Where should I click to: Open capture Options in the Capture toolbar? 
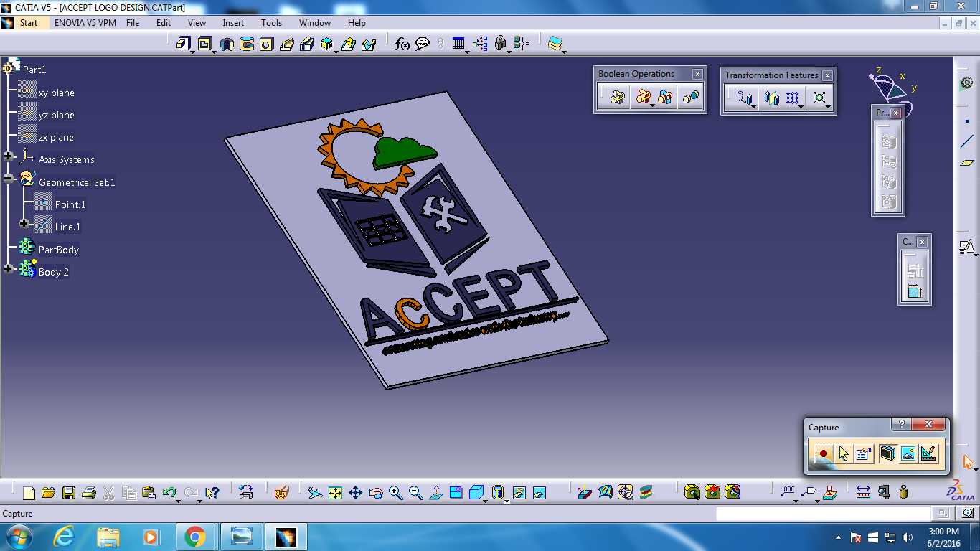(863, 453)
